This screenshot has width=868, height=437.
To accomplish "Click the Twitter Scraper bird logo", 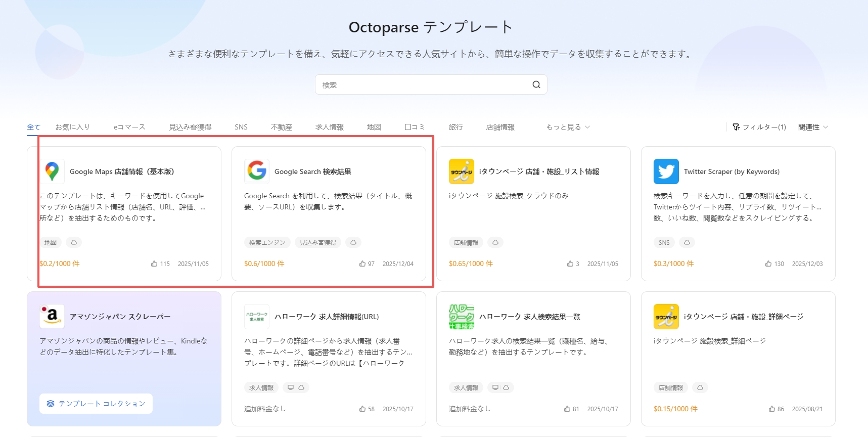I will 666,171.
